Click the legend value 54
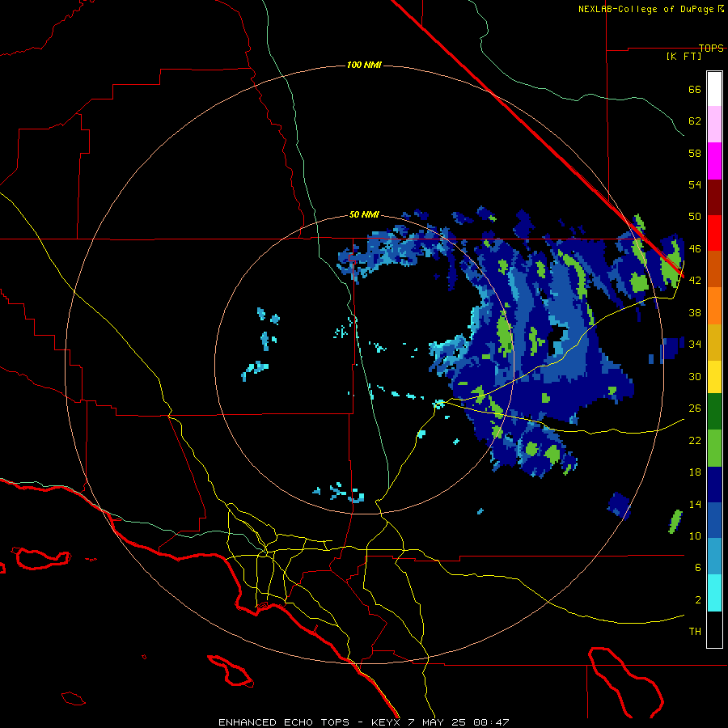This screenshot has height=728, width=728. tap(695, 184)
